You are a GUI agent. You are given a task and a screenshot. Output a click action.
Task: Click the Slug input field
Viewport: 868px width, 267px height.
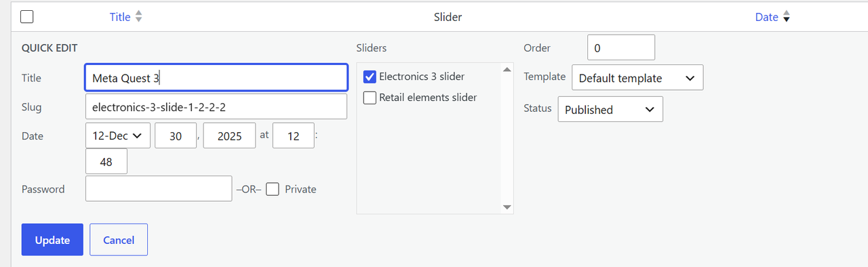click(x=216, y=106)
